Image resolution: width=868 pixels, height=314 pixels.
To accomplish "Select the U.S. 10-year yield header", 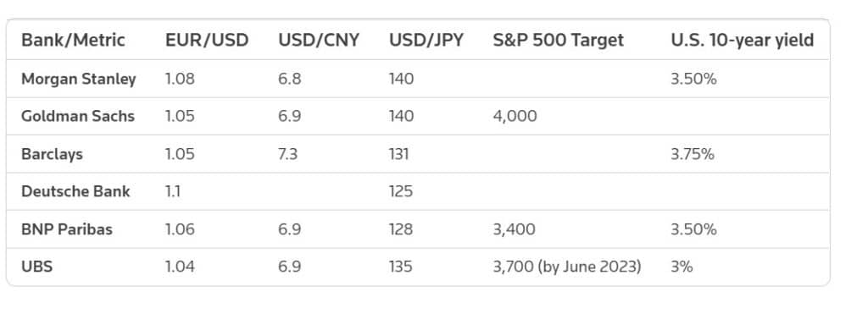I will point(743,41).
